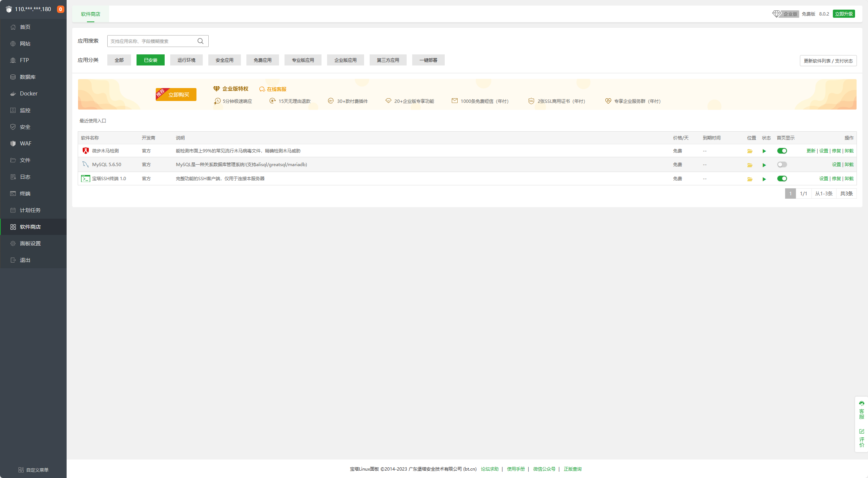Click the FTP sidebar icon
This screenshot has width=868, height=478.
[x=13, y=60]
